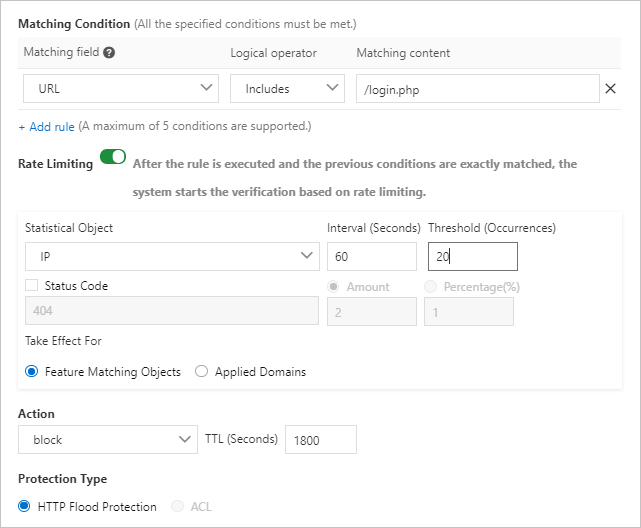Select the Percentage(%) radio button
The image size is (641, 528).
point(431,287)
